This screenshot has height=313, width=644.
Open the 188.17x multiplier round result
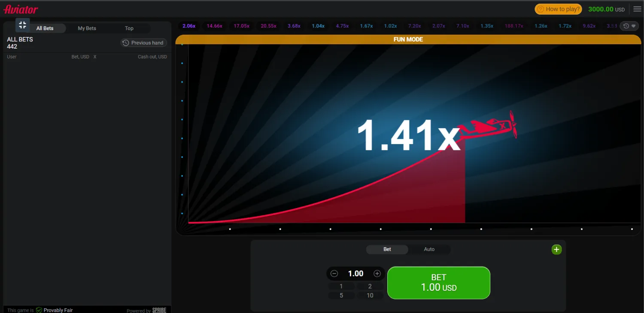pos(514,26)
